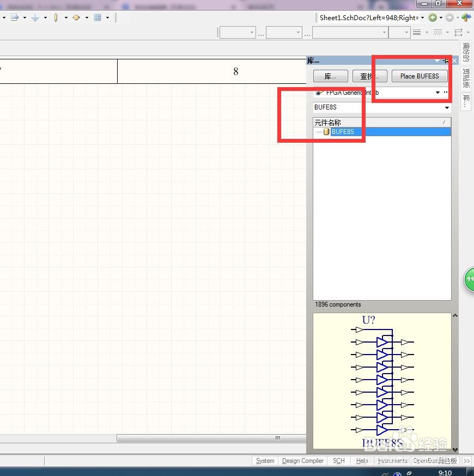This screenshot has width=474, height=476.
Task: Open the OpenBus调色板 panel tab
Action: pos(435,461)
